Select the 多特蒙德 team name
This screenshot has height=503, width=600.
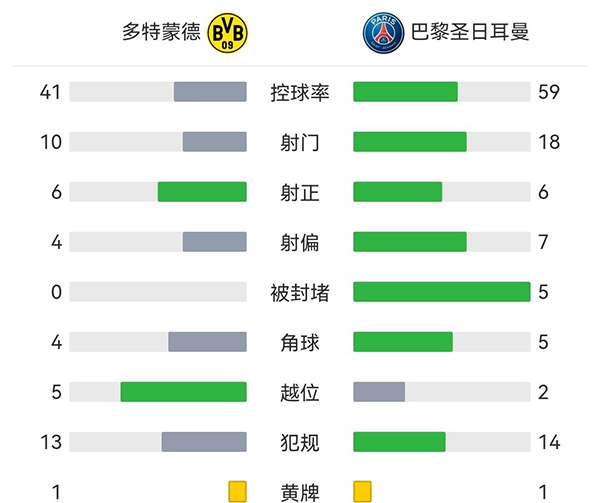tap(161, 33)
